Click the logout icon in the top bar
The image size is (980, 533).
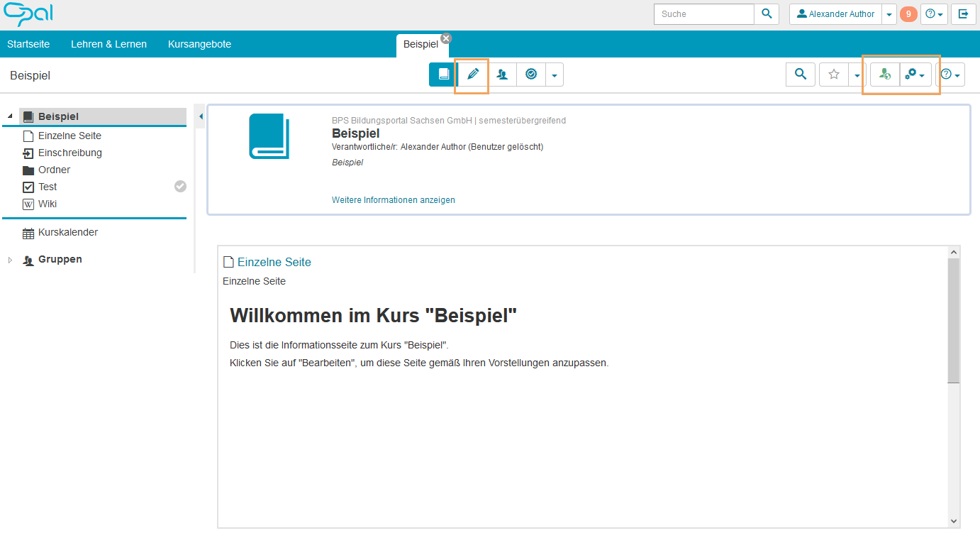point(963,13)
